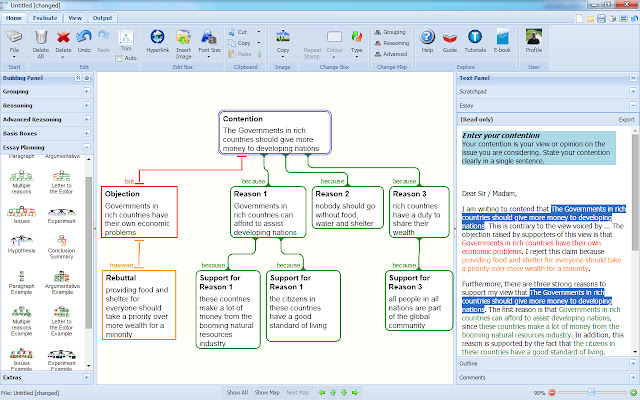
Task: Click the zoom slider handle
Action: (591, 393)
